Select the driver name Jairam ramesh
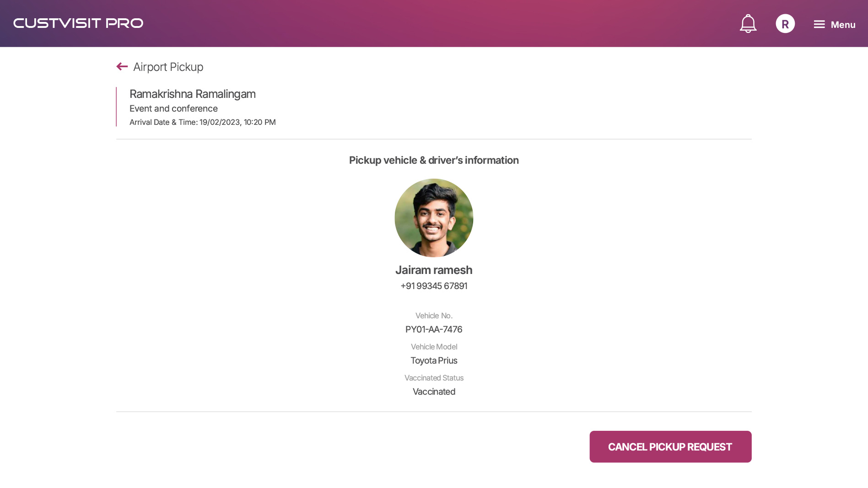 point(434,270)
